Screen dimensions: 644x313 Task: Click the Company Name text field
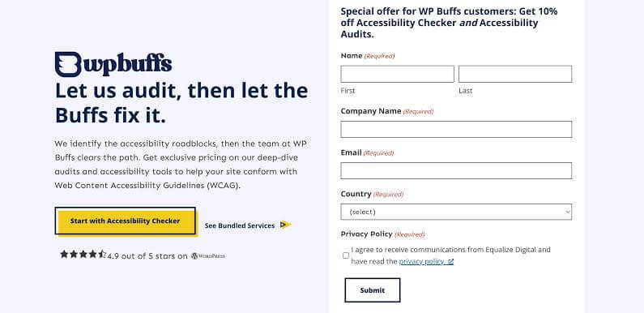456,129
